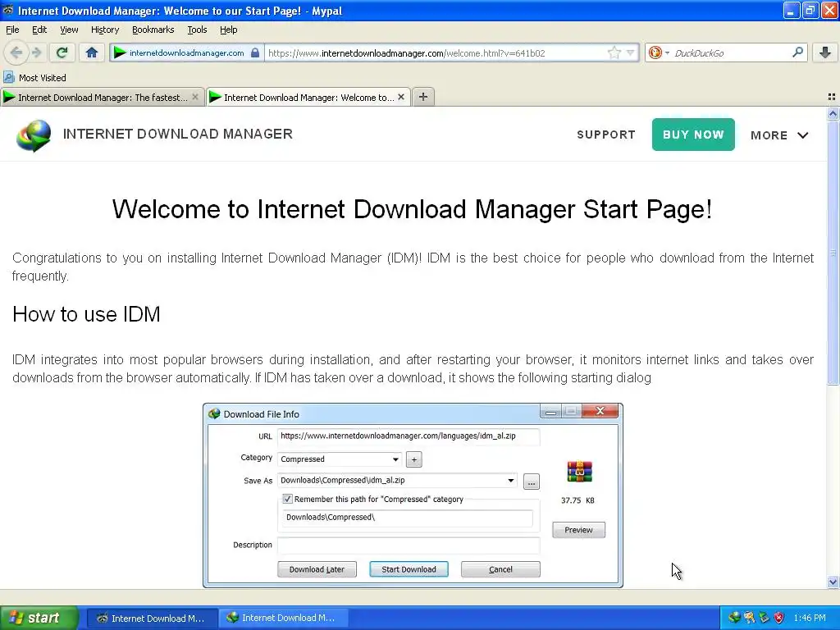The width and height of the screenshot is (840, 630).
Task: Click the address bar URL field
Action: coord(436,53)
